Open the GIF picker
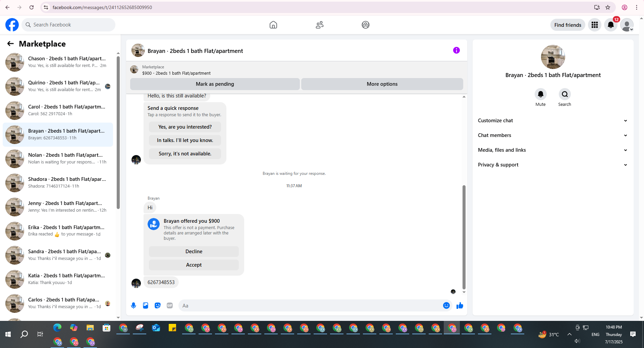The image size is (644, 348). click(x=170, y=305)
